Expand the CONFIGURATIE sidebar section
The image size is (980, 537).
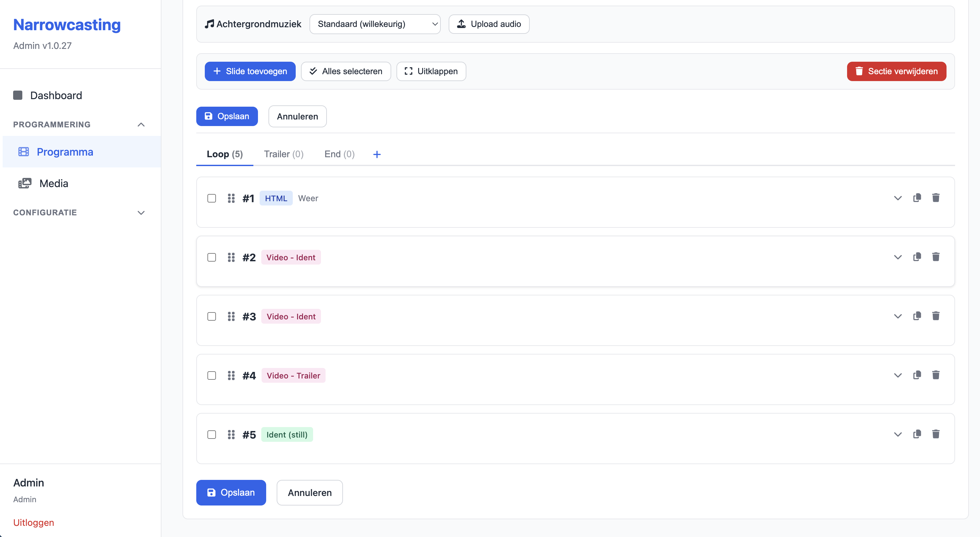click(x=141, y=213)
